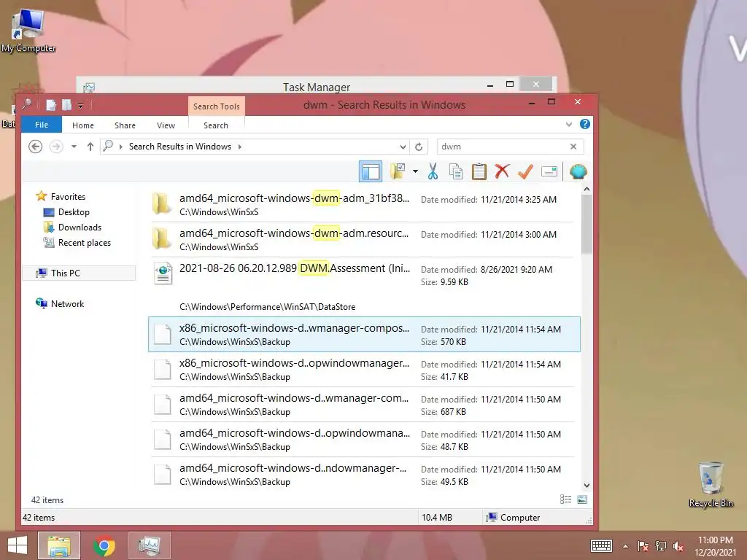The image size is (747, 560).
Task: Go back with the Back arrow
Action: tap(35, 146)
